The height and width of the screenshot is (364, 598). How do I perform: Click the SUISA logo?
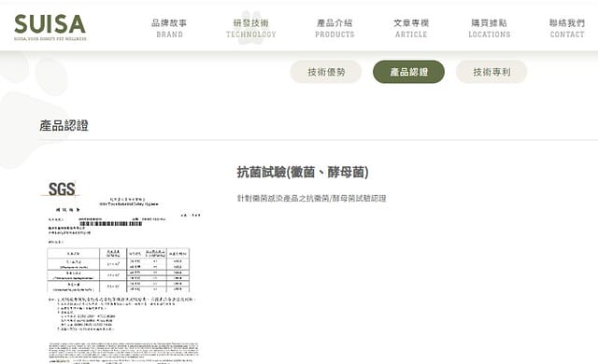pos(50,27)
